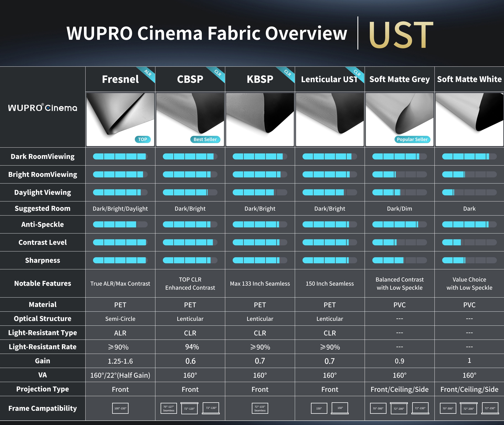Click CBSP's Contrast Level rating bar

pos(190,242)
